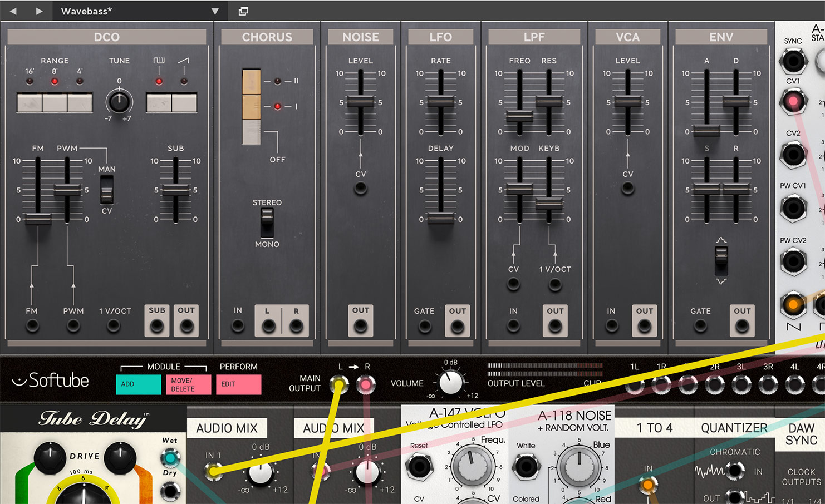Click the LPF Mod slider handle
The image size is (825, 504).
pos(519,189)
